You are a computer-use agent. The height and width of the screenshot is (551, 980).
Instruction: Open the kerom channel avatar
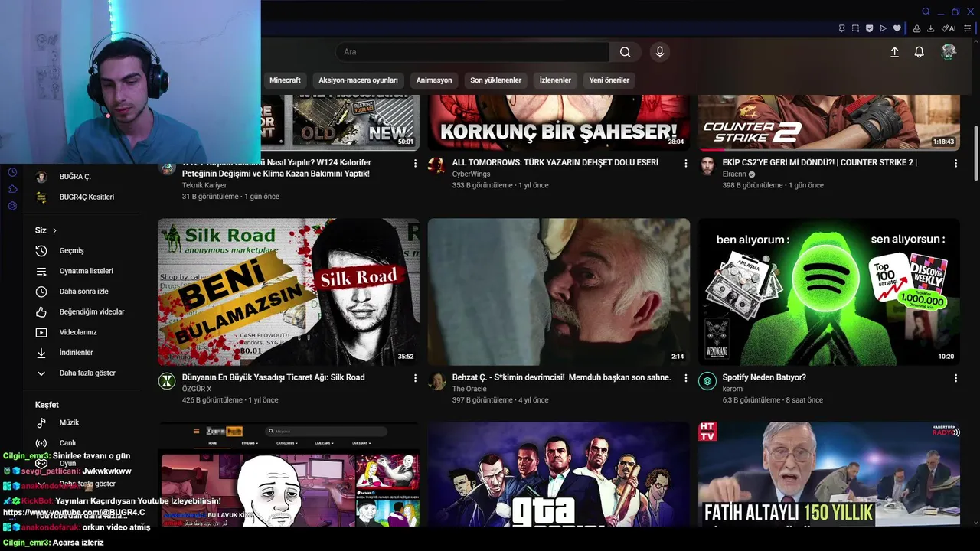point(707,381)
